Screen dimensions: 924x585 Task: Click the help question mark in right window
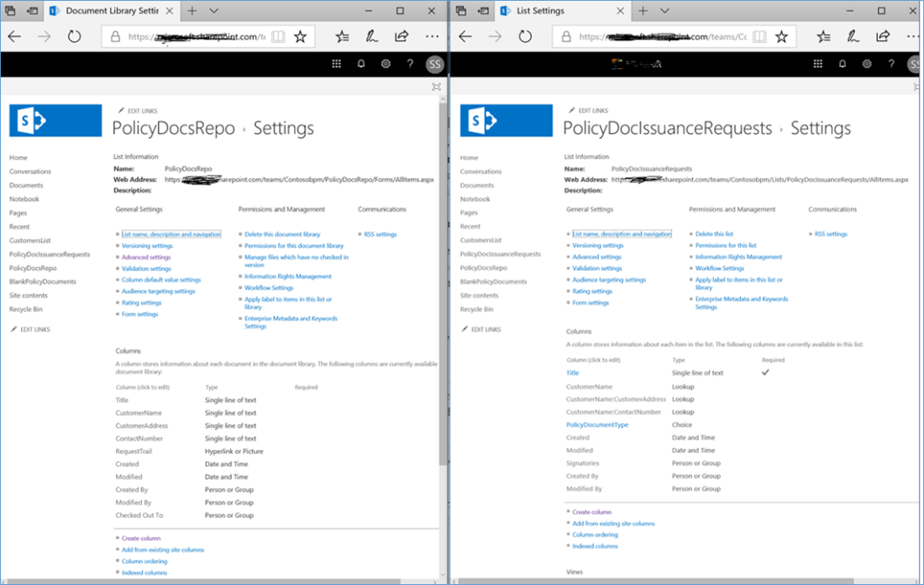coord(891,64)
